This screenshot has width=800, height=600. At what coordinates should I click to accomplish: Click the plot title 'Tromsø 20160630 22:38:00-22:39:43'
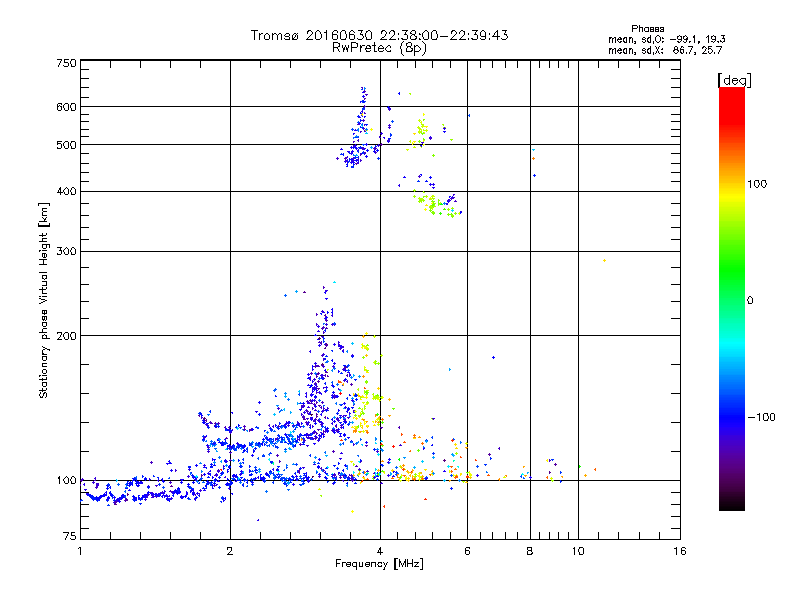[x=379, y=35]
